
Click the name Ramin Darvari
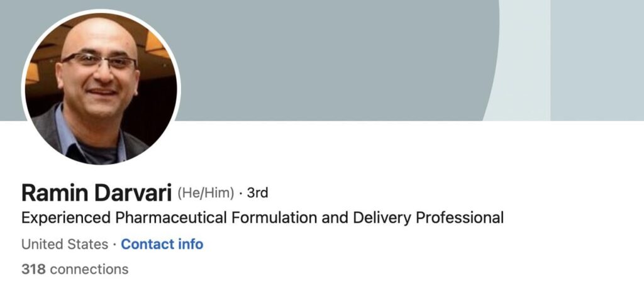pos(97,192)
